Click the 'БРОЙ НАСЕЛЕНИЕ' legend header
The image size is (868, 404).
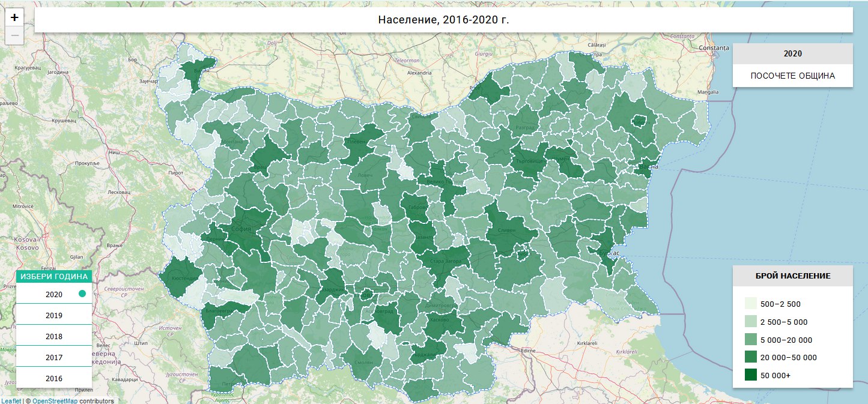(x=793, y=276)
